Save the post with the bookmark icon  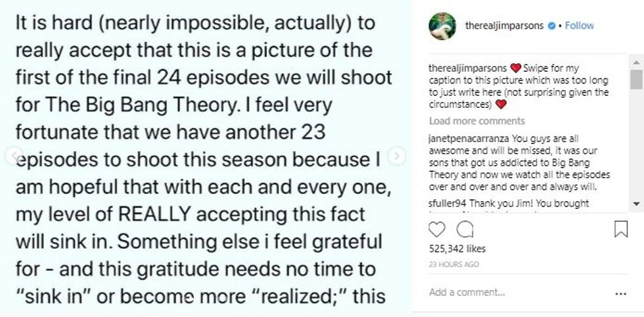click(x=620, y=229)
